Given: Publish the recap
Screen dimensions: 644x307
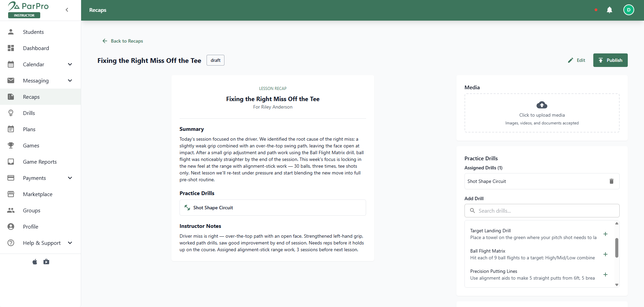Looking at the screenshot, I should [x=610, y=60].
